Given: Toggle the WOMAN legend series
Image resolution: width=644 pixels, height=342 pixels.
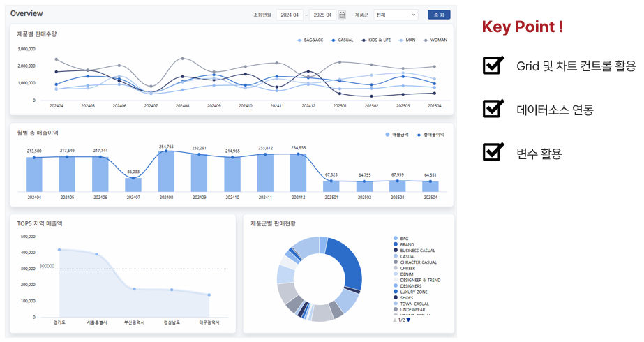Looking at the screenshot, I should (435, 40).
